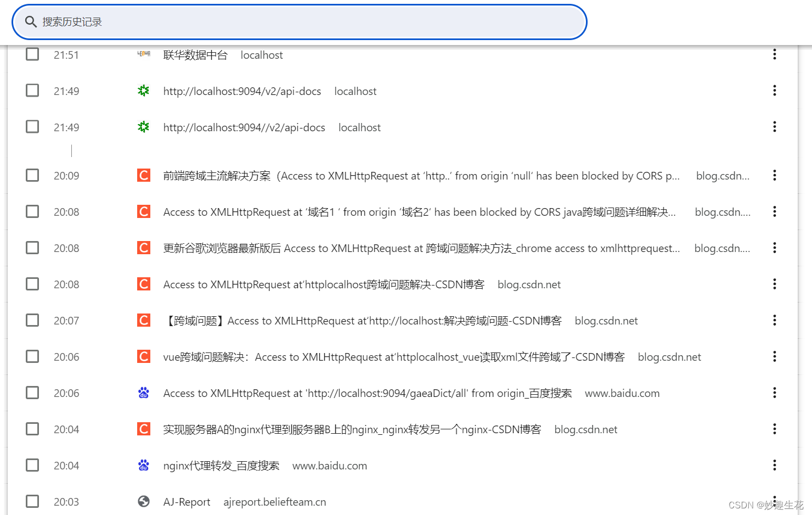The height and width of the screenshot is (515, 812).
Task: Tick the checkbox for the 20:06 Baidu search entry
Action: point(32,393)
